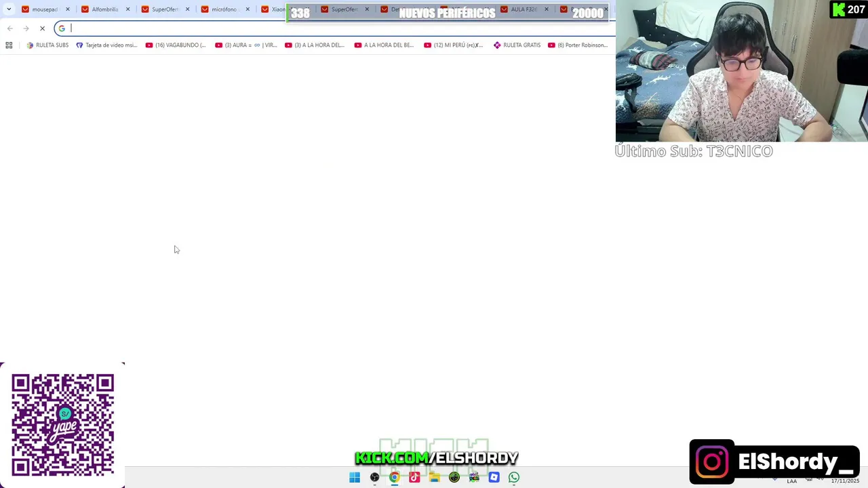
Task: Open the Windows Start menu
Action: [x=355, y=478]
